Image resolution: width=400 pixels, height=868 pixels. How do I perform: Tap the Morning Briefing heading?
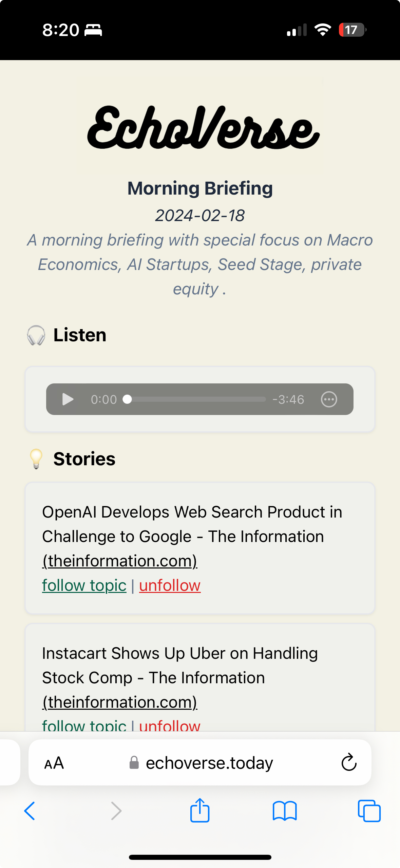coord(200,188)
